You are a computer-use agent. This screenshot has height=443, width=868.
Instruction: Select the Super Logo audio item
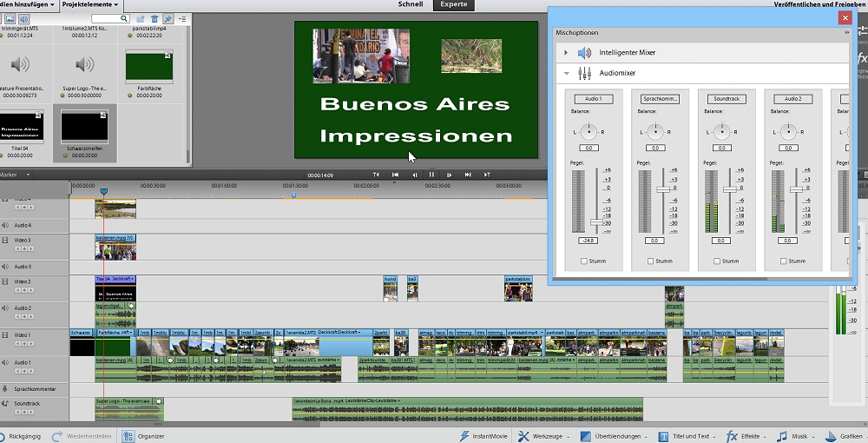pos(85,64)
